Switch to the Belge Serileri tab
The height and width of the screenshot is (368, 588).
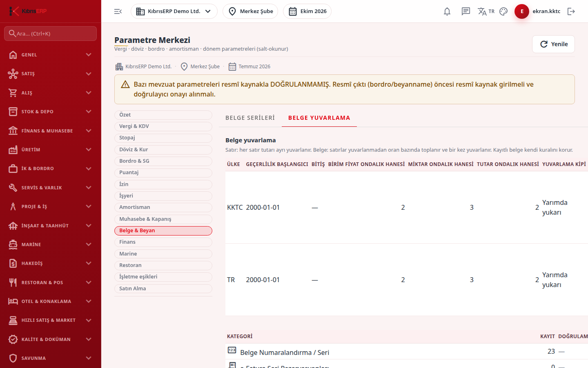click(x=250, y=118)
